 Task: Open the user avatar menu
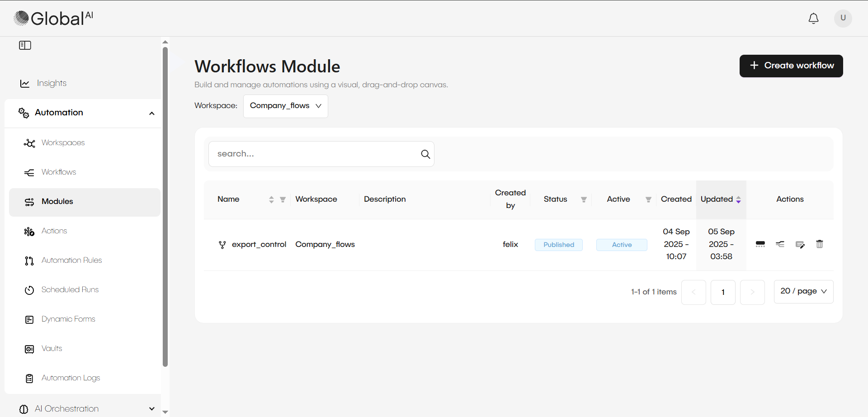point(843,18)
